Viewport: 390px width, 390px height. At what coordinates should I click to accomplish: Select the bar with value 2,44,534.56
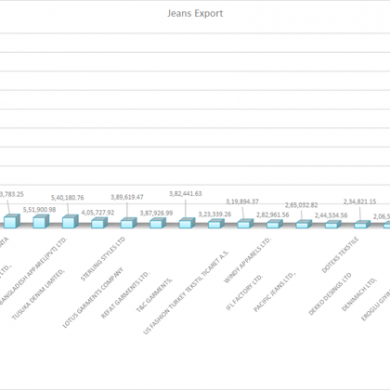tap(333, 225)
